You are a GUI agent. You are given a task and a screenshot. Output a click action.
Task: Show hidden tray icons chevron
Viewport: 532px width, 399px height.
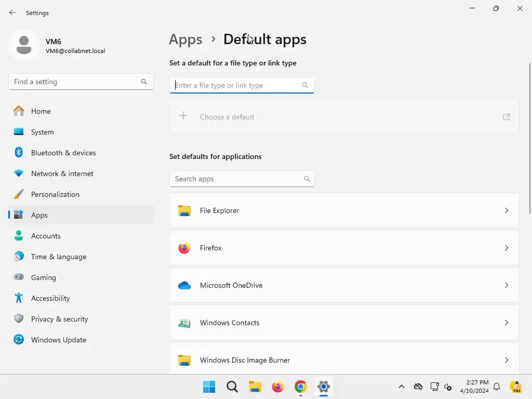pyautogui.click(x=402, y=387)
